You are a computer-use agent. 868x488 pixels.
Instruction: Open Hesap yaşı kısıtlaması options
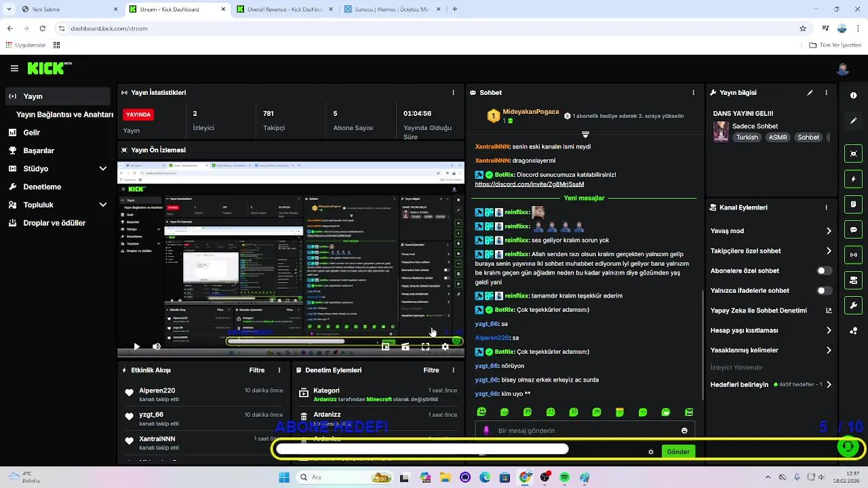[829, 330]
